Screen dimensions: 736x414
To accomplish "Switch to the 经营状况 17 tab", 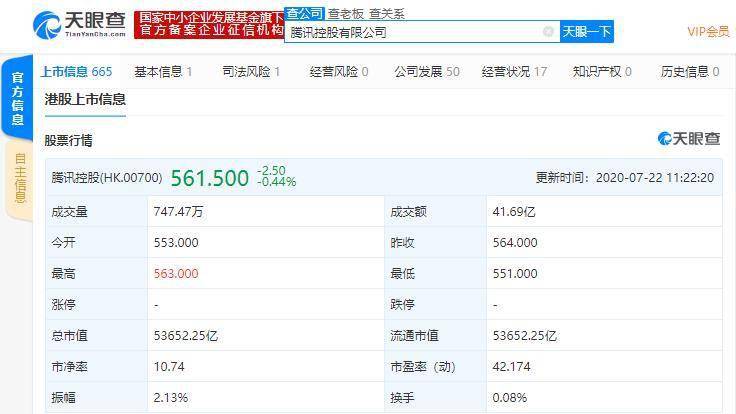I will pos(514,71).
